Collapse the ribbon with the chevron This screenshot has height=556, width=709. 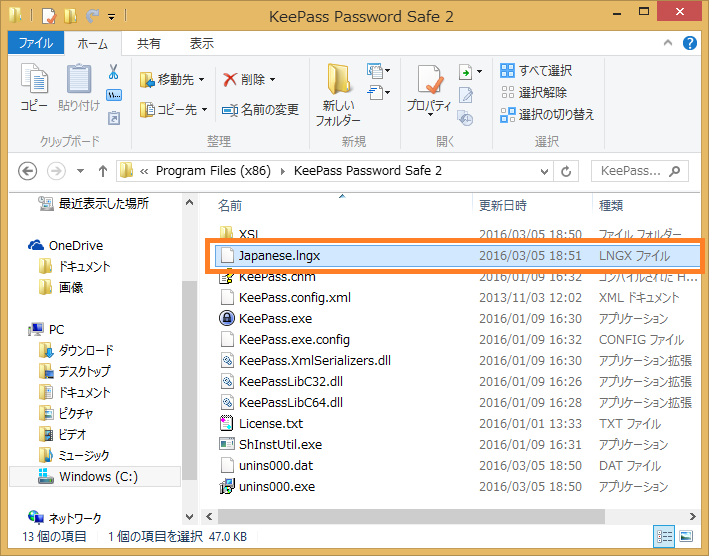click(x=667, y=43)
